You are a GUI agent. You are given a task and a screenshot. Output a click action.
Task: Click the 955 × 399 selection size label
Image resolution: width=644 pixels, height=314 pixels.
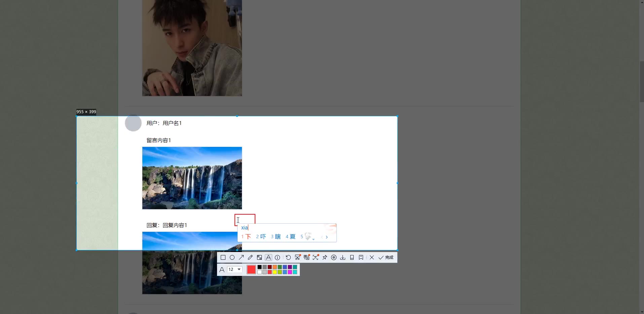click(86, 112)
